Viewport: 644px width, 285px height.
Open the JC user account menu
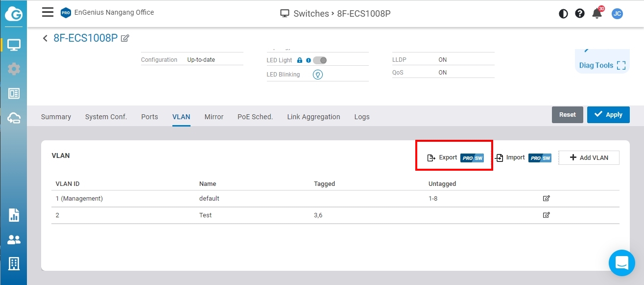click(x=617, y=14)
